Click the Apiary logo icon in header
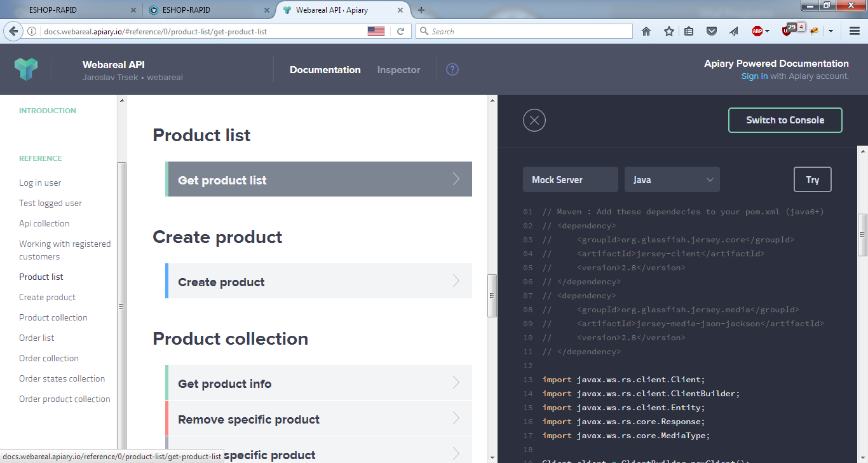The image size is (868, 463). coord(26,69)
